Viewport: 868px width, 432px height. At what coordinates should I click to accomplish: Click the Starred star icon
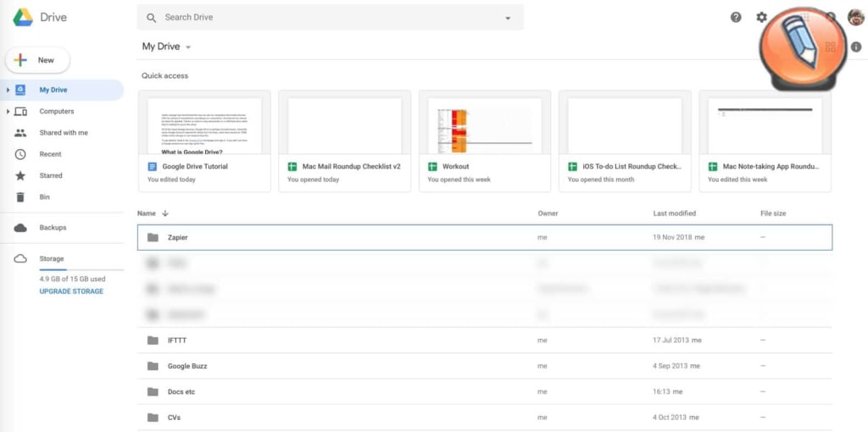[20, 176]
